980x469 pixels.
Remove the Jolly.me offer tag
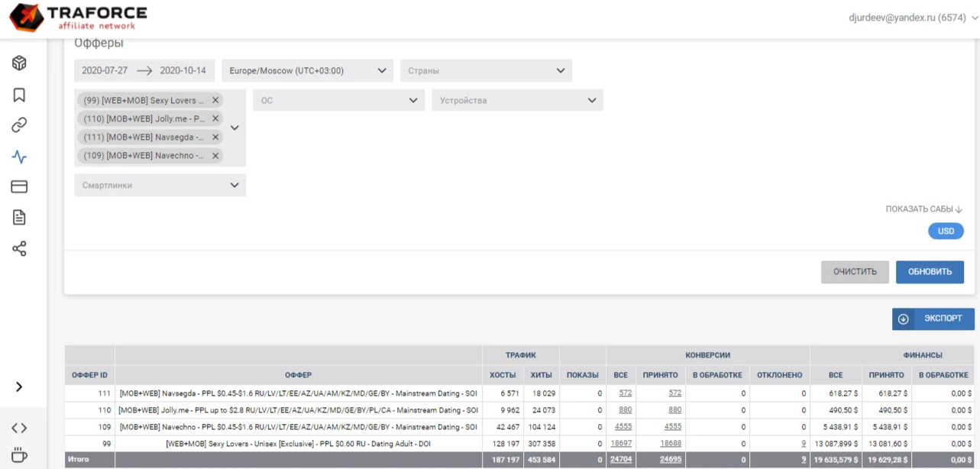pyautogui.click(x=215, y=118)
